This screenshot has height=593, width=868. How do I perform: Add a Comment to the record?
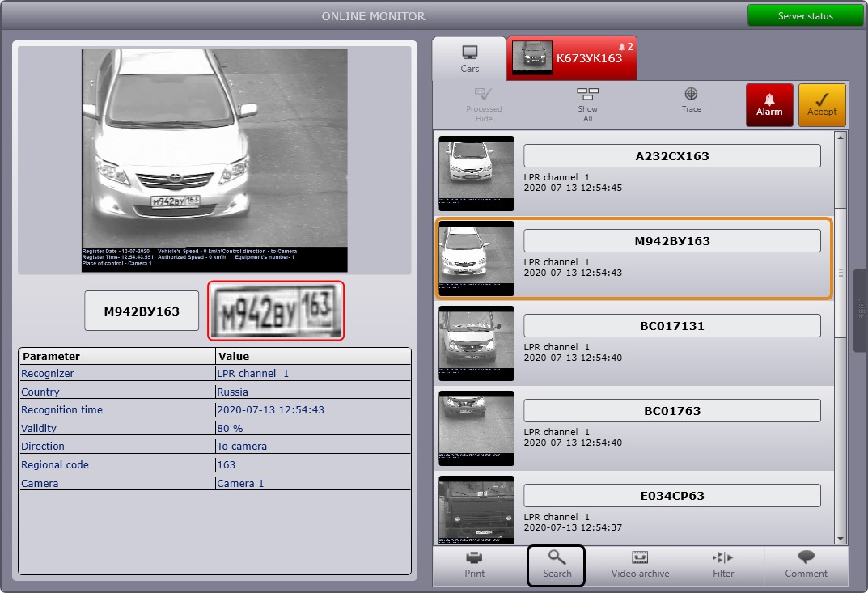coord(806,565)
